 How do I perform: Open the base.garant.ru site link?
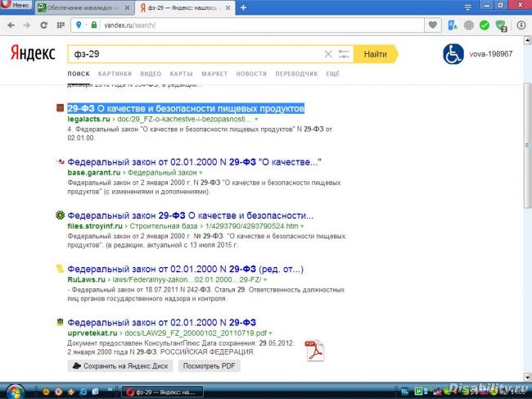[x=94, y=173]
